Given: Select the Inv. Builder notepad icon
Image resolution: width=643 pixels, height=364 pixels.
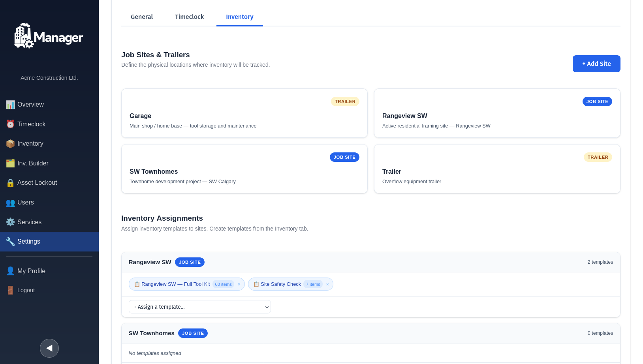Looking at the screenshot, I should [10, 163].
